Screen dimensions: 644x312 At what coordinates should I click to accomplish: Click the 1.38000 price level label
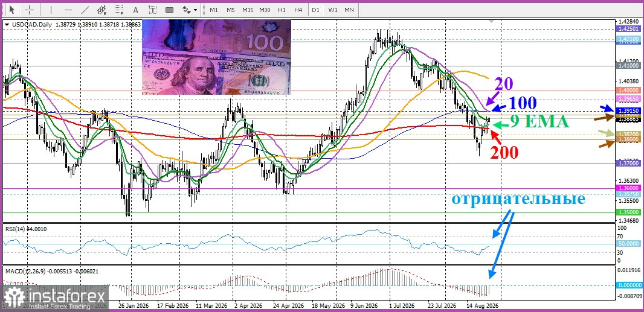coord(628,139)
